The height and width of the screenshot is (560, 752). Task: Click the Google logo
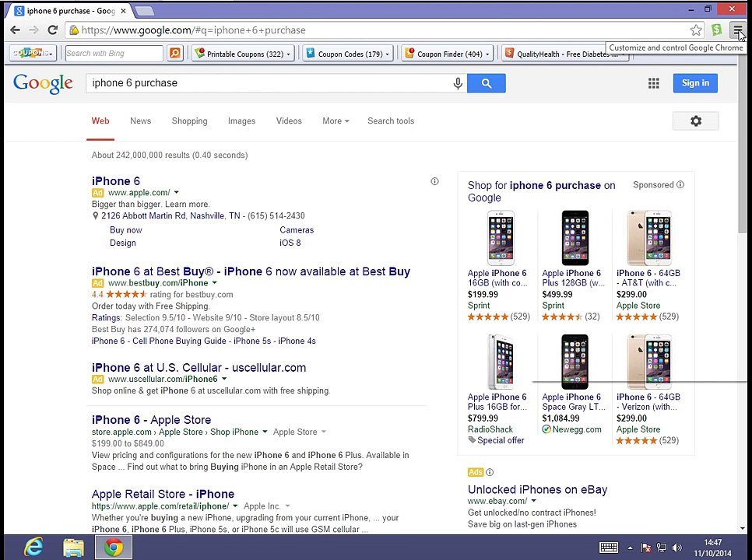43,83
